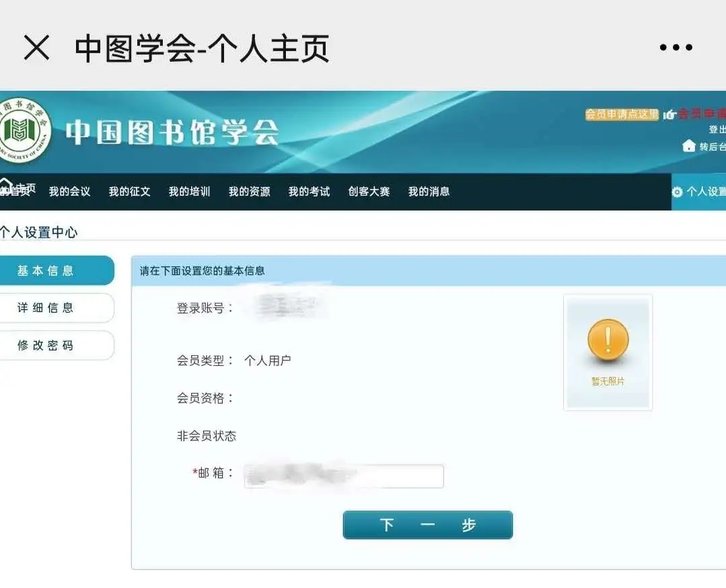Viewport: 726px width, 588px height.
Task: Open 我的考试 menu item
Action: pyautogui.click(x=310, y=192)
